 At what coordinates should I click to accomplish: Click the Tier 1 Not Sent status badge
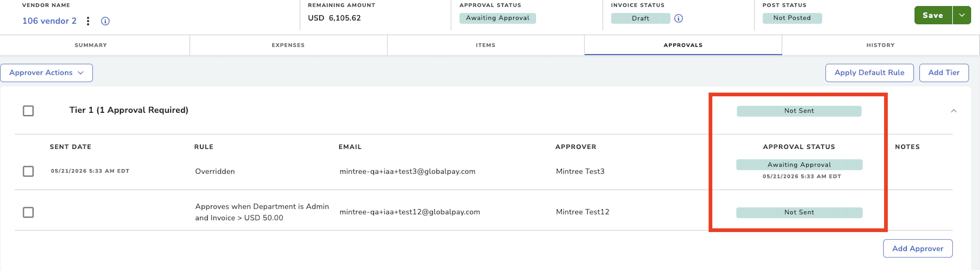tap(799, 111)
